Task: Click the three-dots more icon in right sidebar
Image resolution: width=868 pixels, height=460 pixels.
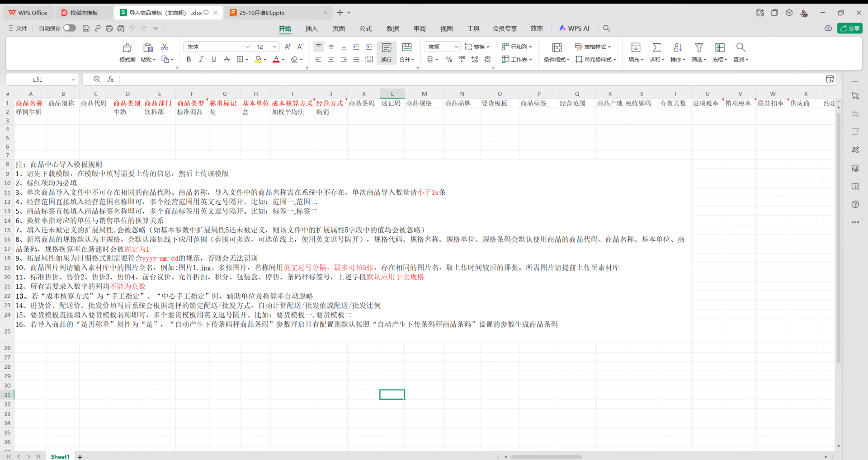Action: click(x=855, y=222)
